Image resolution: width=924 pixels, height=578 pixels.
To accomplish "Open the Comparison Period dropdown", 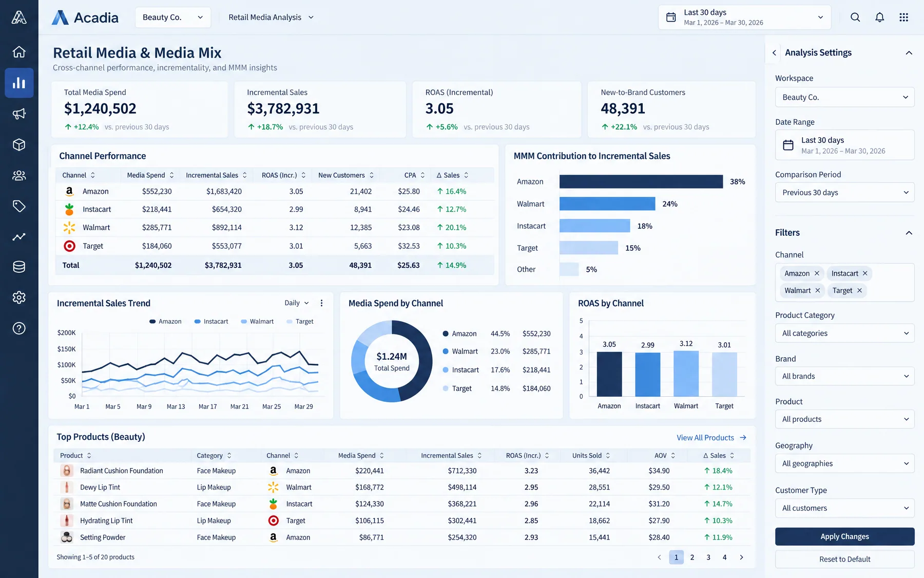I will (x=845, y=193).
